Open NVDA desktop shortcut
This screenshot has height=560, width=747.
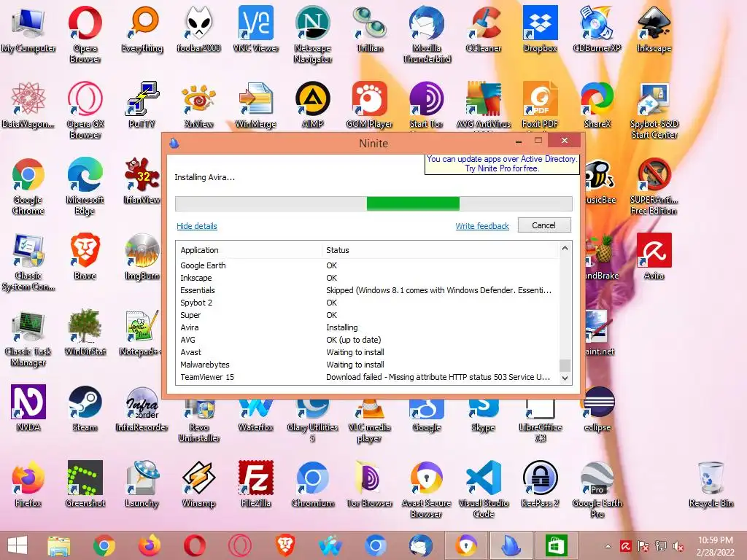pyautogui.click(x=28, y=408)
